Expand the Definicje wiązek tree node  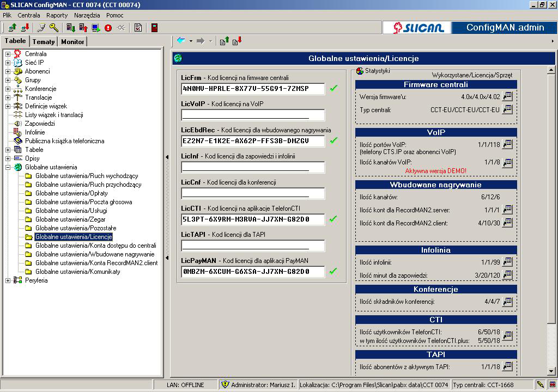point(8,106)
